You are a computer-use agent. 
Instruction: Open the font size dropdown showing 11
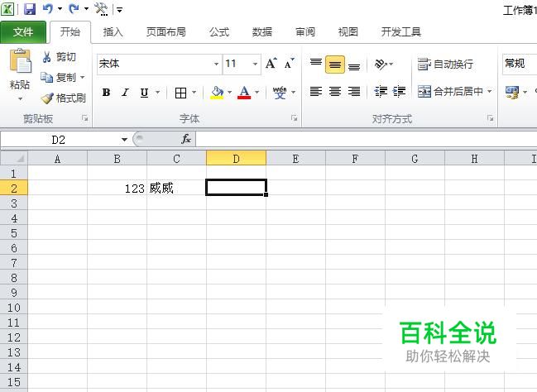click(255, 64)
